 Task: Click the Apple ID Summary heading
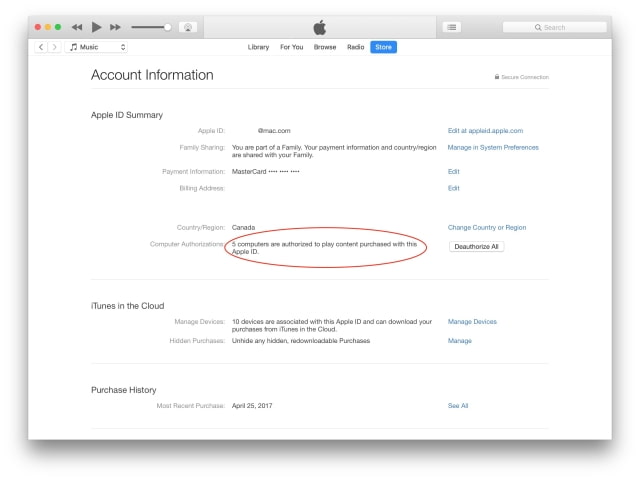[127, 115]
